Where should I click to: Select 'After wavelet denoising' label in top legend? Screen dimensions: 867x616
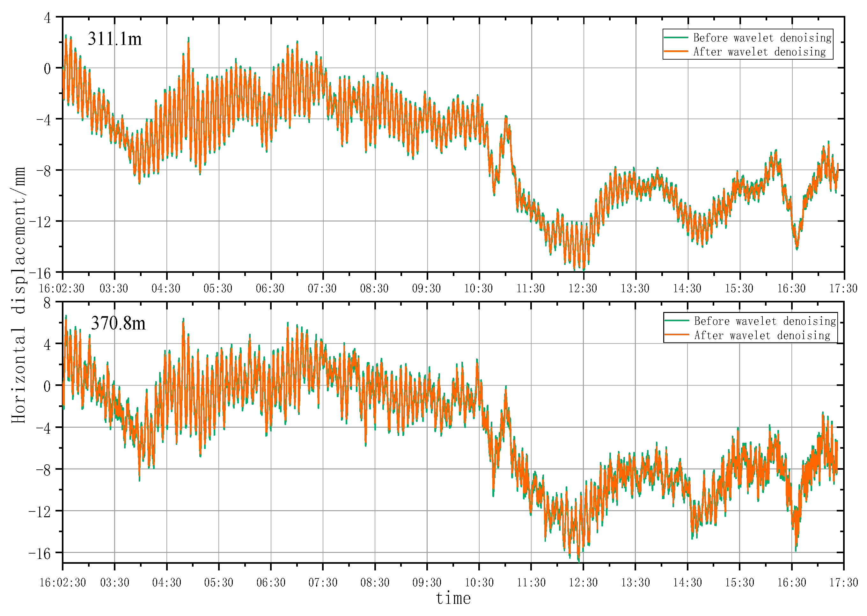[759, 52]
